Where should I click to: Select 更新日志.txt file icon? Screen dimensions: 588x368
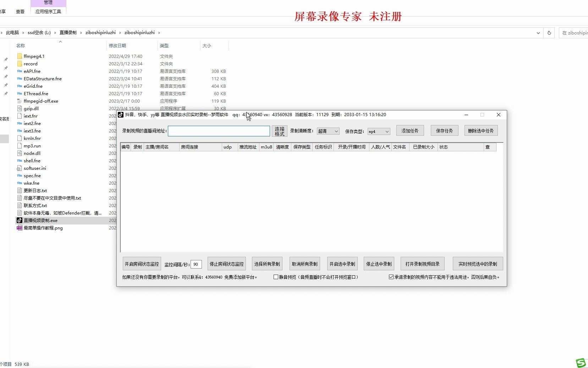click(20, 190)
